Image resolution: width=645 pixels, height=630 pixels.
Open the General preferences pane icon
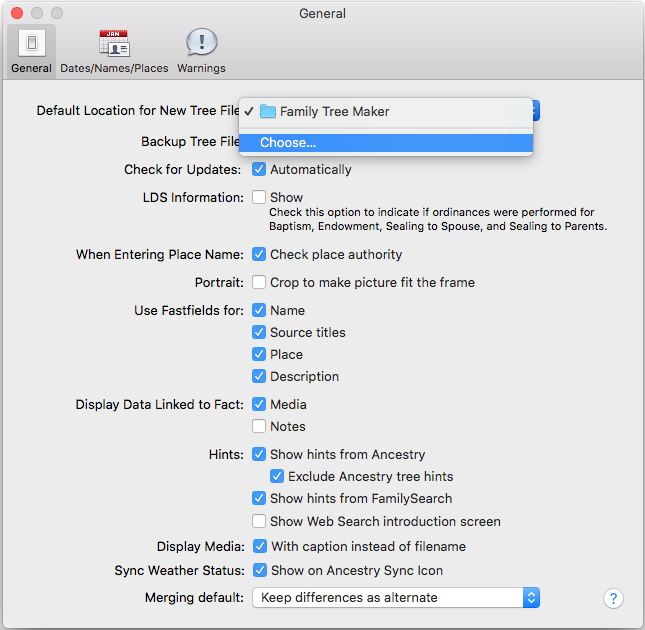(31, 51)
